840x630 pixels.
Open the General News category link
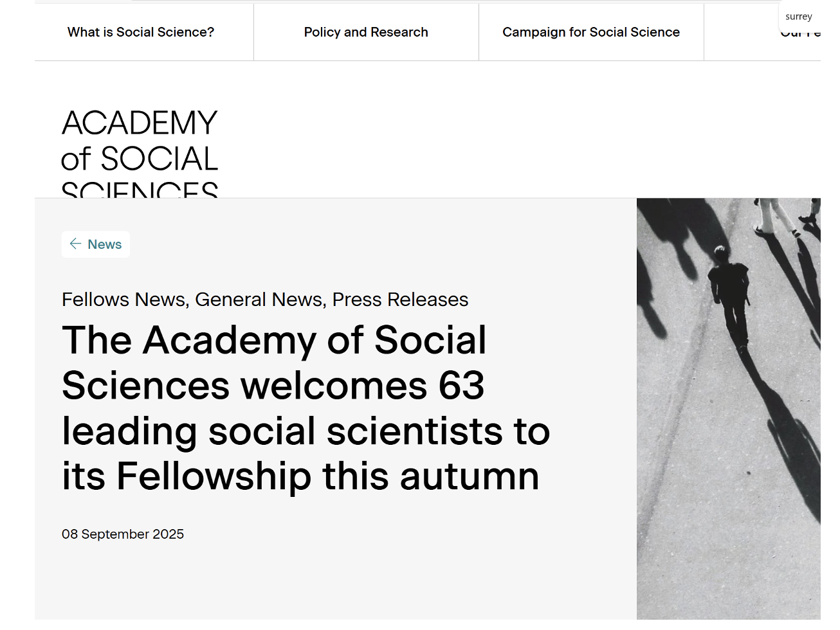point(259,300)
